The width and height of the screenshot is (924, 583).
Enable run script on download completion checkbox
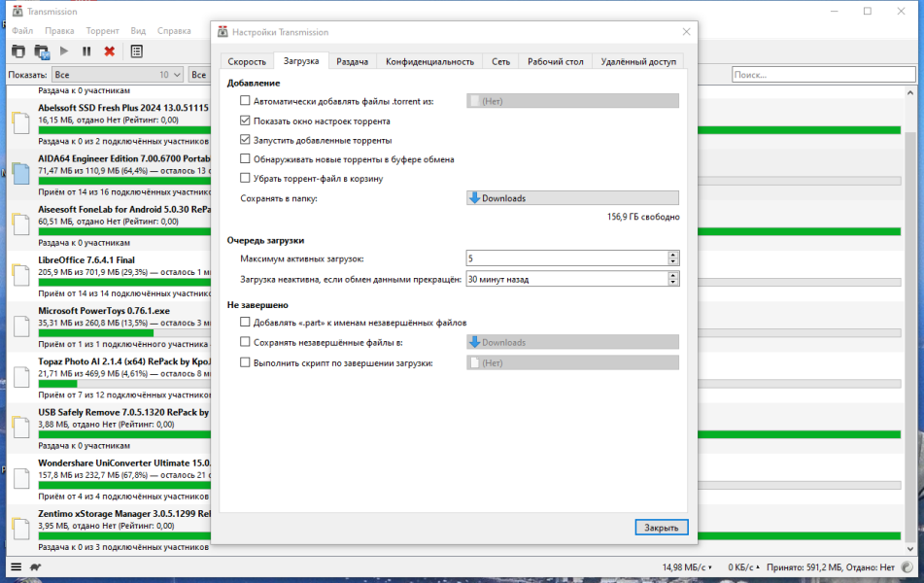pos(245,362)
